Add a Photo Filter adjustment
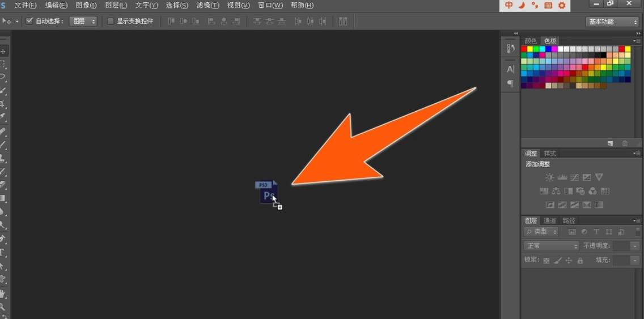644x319 pixels. 581,191
